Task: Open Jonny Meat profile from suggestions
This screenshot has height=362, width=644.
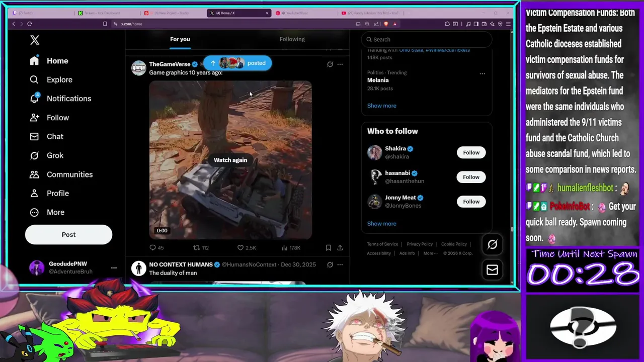Action: pyautogui.click(x=400, y=198)
